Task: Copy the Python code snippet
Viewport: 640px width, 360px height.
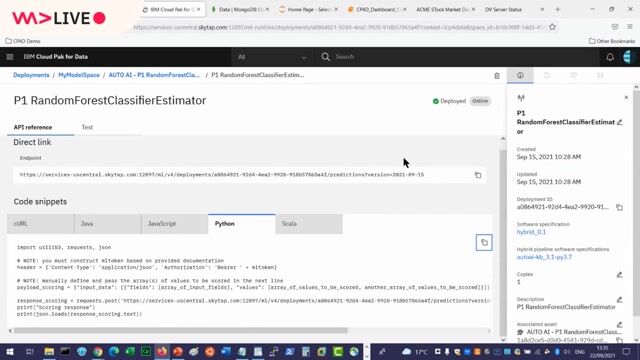Action: [484, 242]
